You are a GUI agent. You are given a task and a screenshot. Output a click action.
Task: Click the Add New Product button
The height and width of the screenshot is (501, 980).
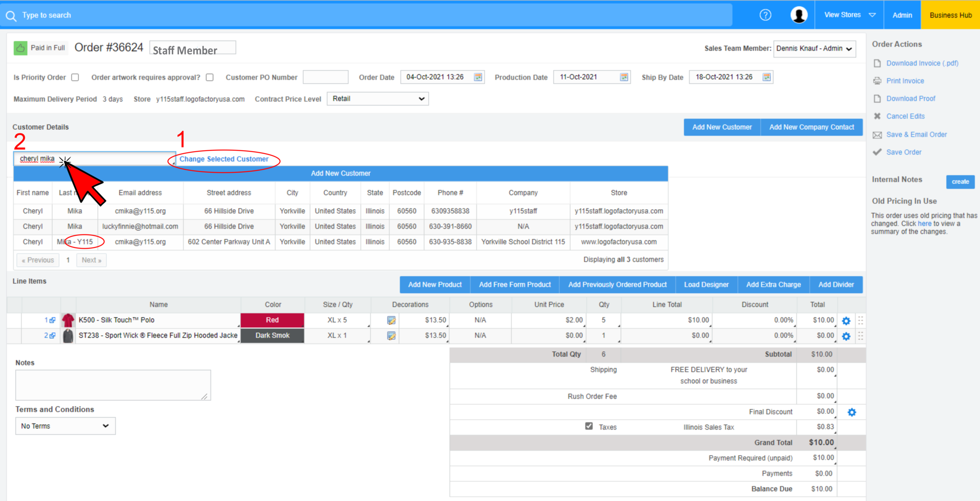pyautogui.click(x=434, y=285)
